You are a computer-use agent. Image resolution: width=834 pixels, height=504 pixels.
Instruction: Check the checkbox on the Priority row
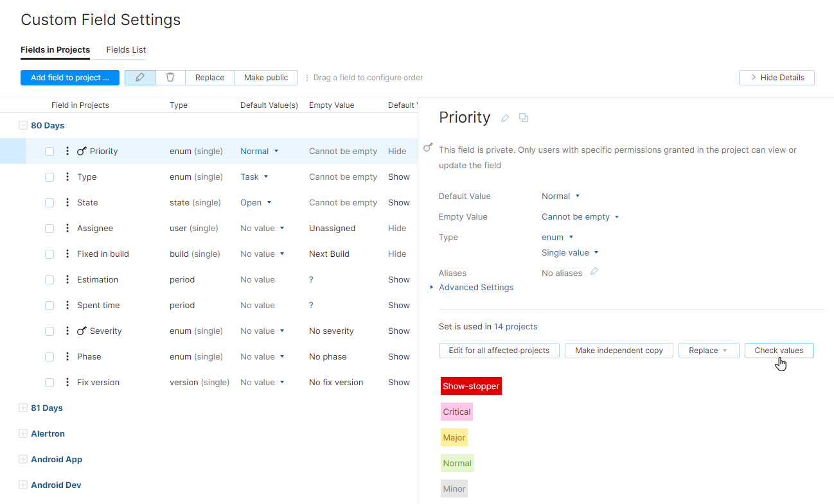click(49, 151)
